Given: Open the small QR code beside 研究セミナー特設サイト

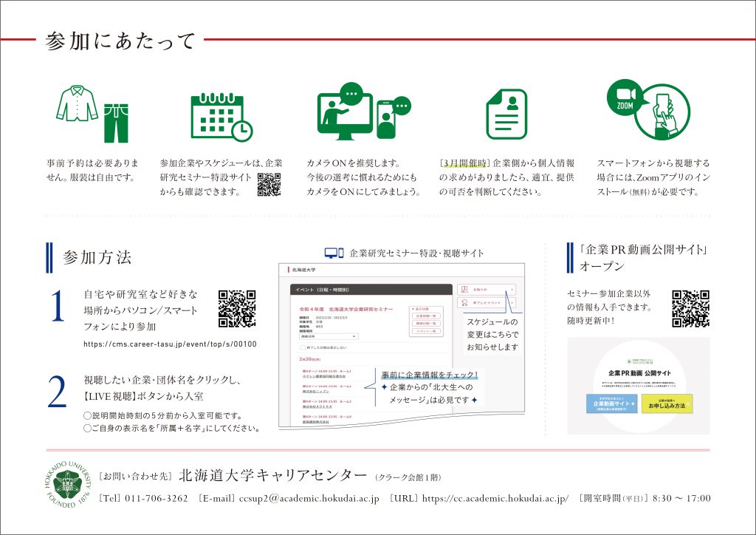Looking at the screenshot, I should (x=269, y=184).
